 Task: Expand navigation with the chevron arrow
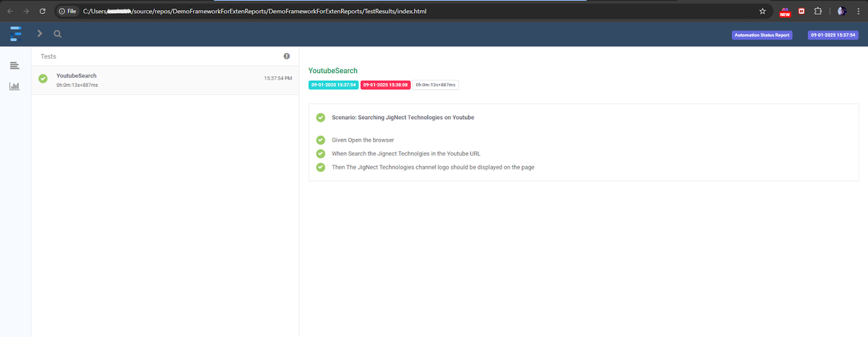click(40, 34)
